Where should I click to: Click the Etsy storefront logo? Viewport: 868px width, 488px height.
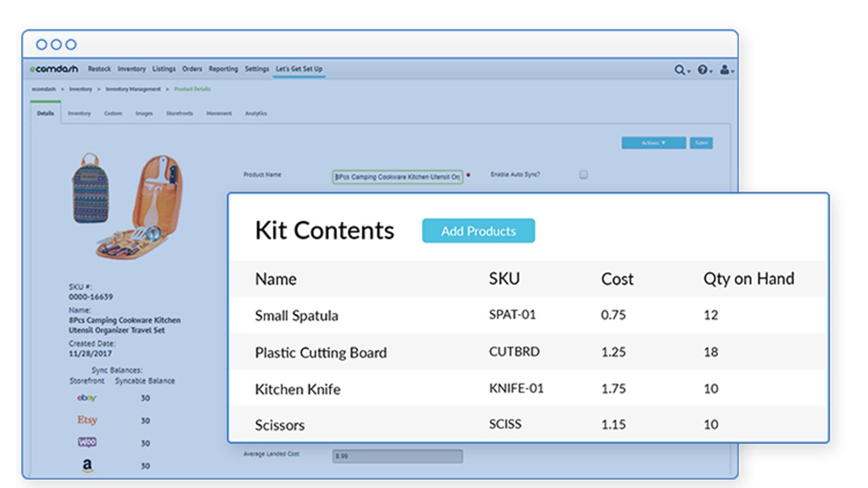87,420
